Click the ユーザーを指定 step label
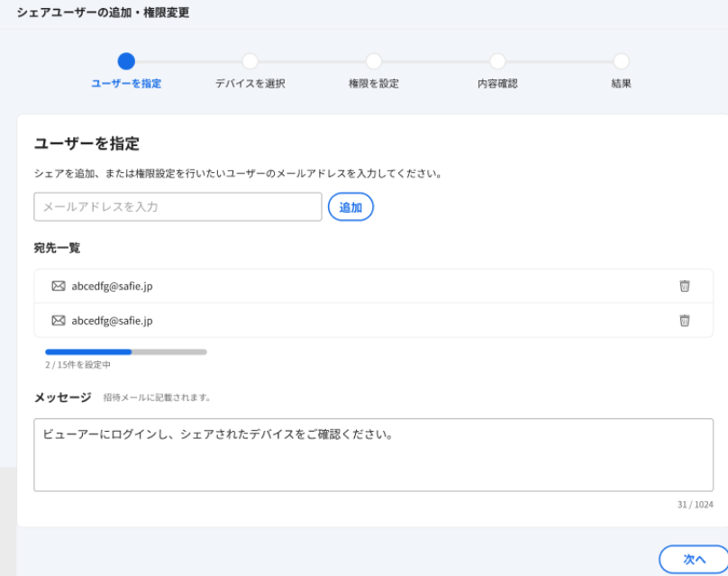 coord(126,84)
